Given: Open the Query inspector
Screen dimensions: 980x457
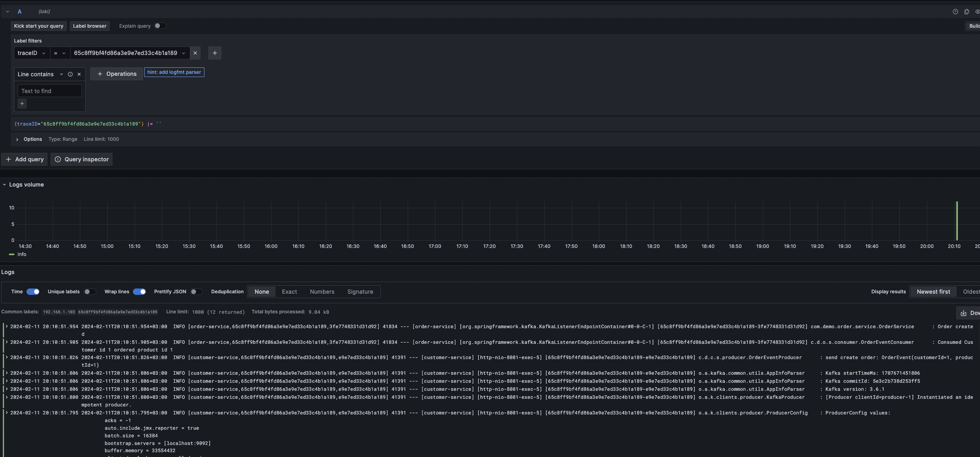Looking at the screenshot, I should tap(82, 159).
